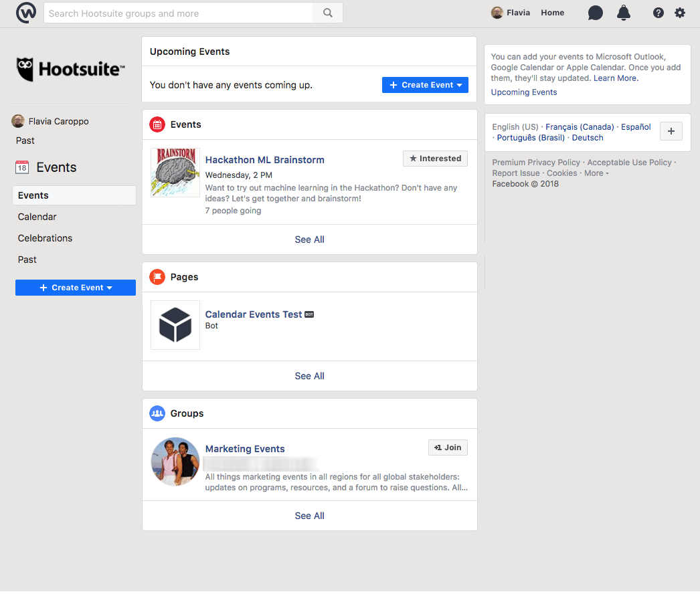
Task: Open the Upcoming Events calendar link
Action: [524, 92]
